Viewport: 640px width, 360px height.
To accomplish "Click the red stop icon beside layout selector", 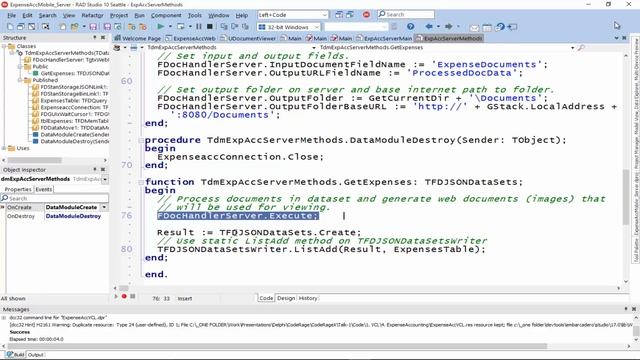I will tap(366, 14).
